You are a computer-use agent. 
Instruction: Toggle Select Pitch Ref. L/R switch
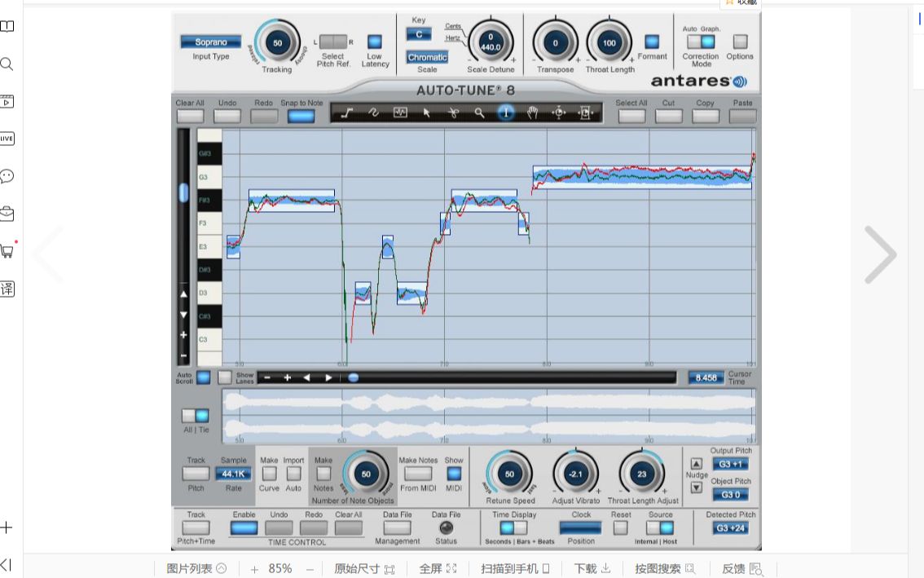333,42
